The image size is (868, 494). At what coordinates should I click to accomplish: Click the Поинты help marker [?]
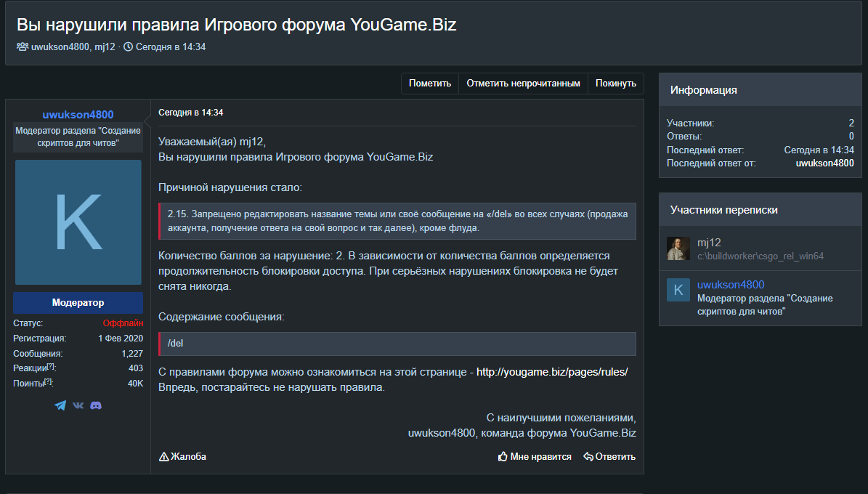(48, 381)
